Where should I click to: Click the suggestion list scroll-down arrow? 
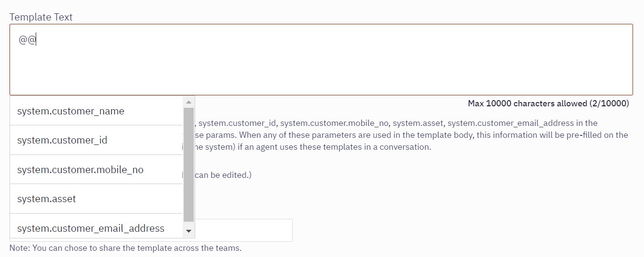[188, 231]
